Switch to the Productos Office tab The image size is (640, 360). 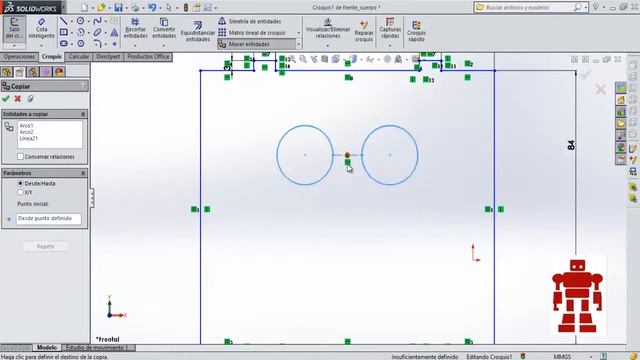click(148, 57)
